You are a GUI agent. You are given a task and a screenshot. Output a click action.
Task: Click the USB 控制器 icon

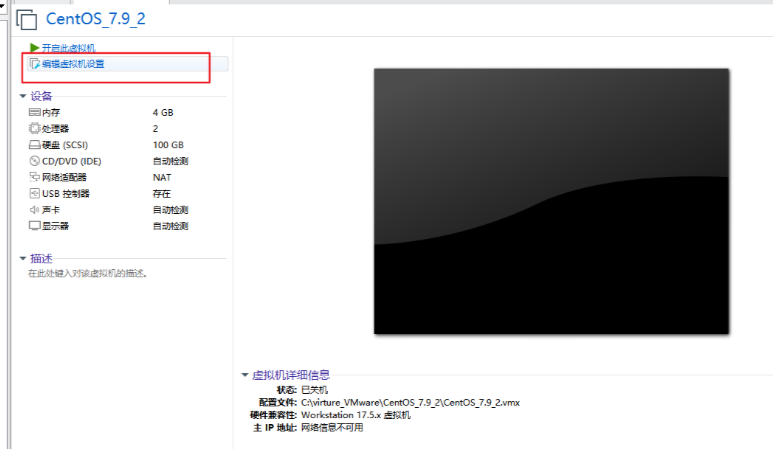[x=35, y=193]
